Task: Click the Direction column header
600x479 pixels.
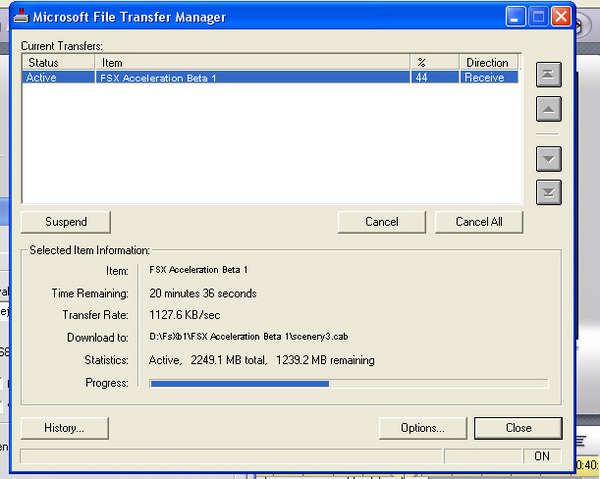Action: pos(489,62)
